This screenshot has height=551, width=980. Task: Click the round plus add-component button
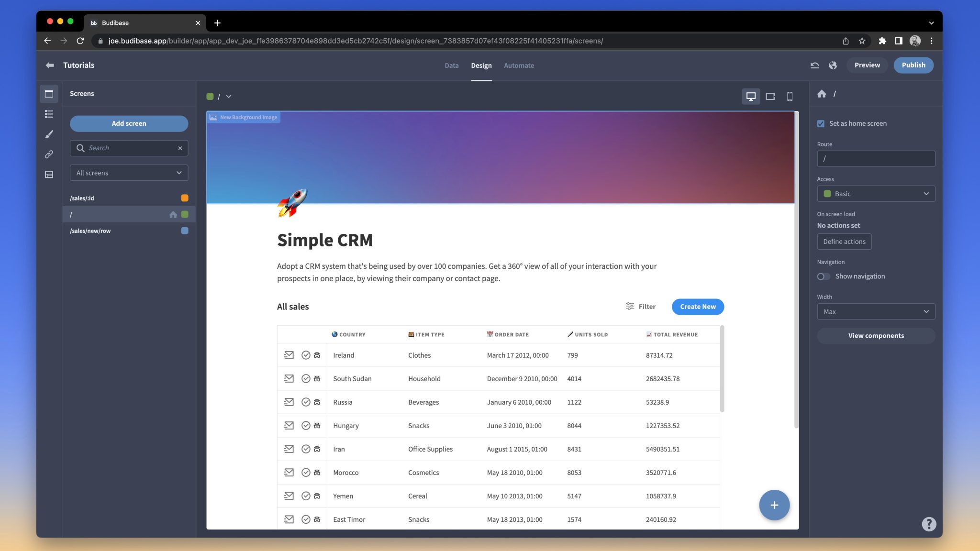click(774, 505)
